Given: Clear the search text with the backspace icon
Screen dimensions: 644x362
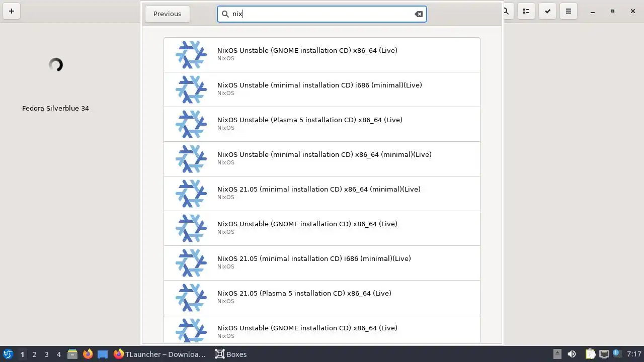Looking at the screenshot, I should 419,14.
